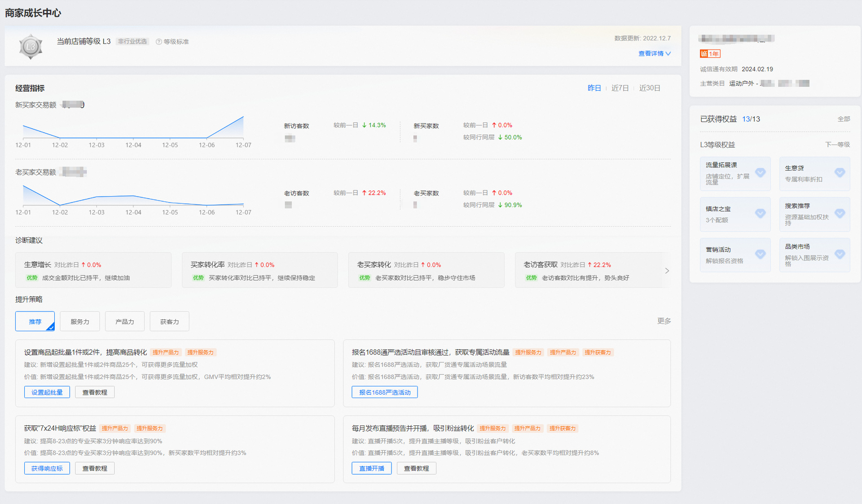Screen dimensions: 862x504
Task: Open 下一等级 benefits
Action: [837, 145]
